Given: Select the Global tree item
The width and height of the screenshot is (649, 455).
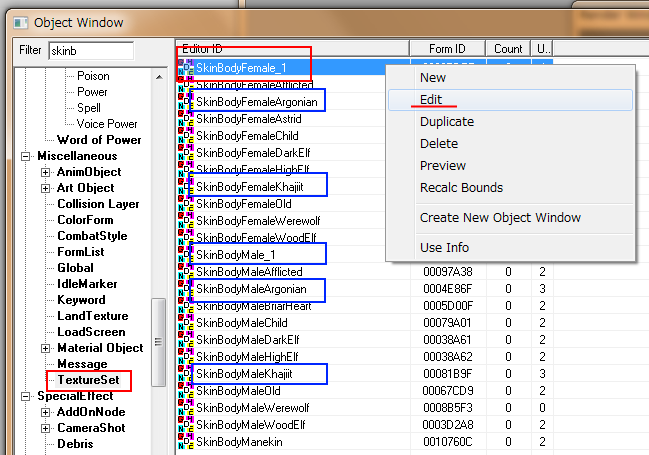Looking at the screenshot, I should pyautogui.click(x=75, y=268).
